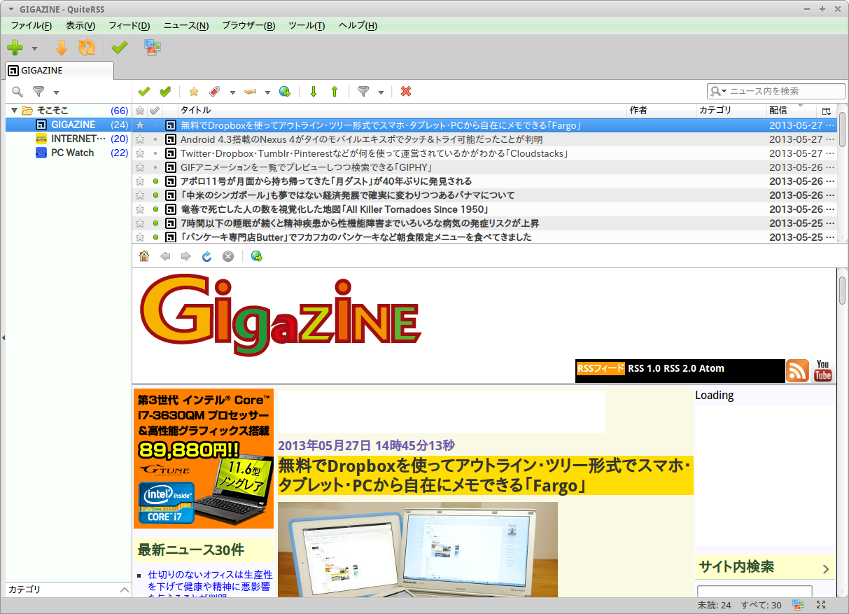Click the orange RSS feed icon
Viewport: 849px width, 614px height.
(798, 370)
